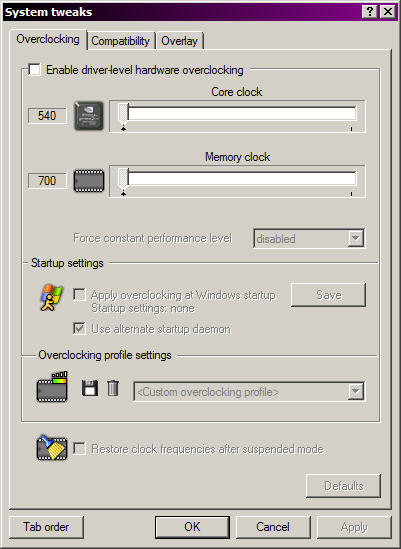The width and height of the screenshot is (401, 549).
Task: Click the Tab order button
Action: click(x=46, y=527)
